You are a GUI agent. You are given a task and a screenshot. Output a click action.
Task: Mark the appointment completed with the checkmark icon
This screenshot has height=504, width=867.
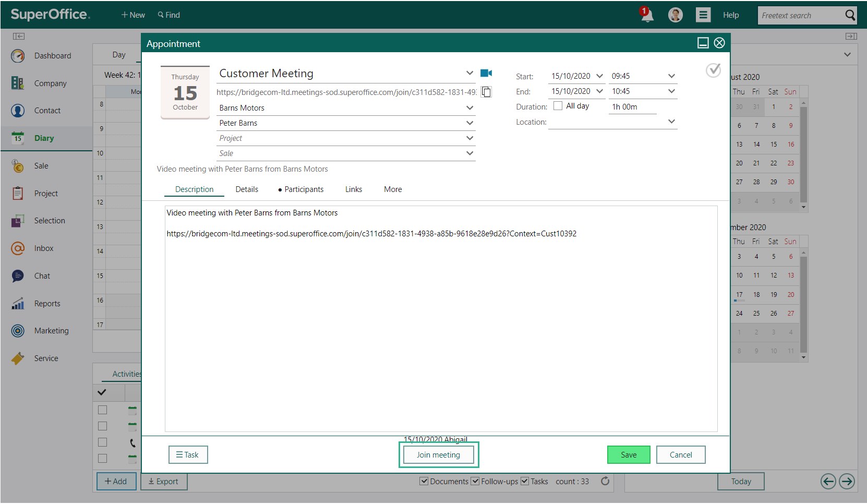click(713, 70)
